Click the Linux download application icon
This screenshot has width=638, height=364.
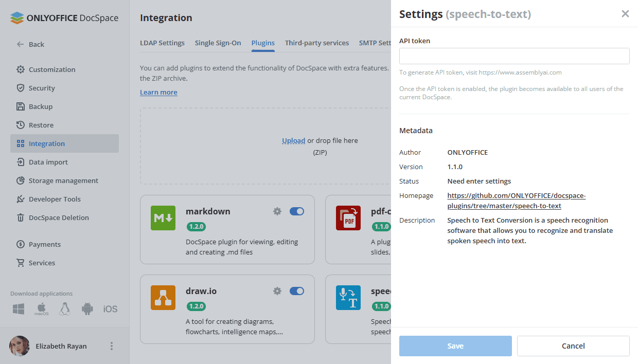point(64,309)
